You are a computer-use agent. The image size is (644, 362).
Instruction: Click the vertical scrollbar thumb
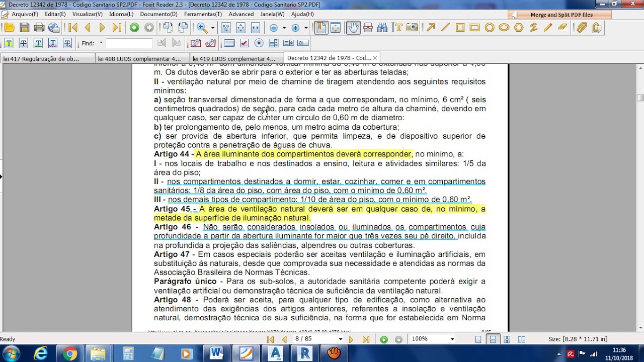640,98
